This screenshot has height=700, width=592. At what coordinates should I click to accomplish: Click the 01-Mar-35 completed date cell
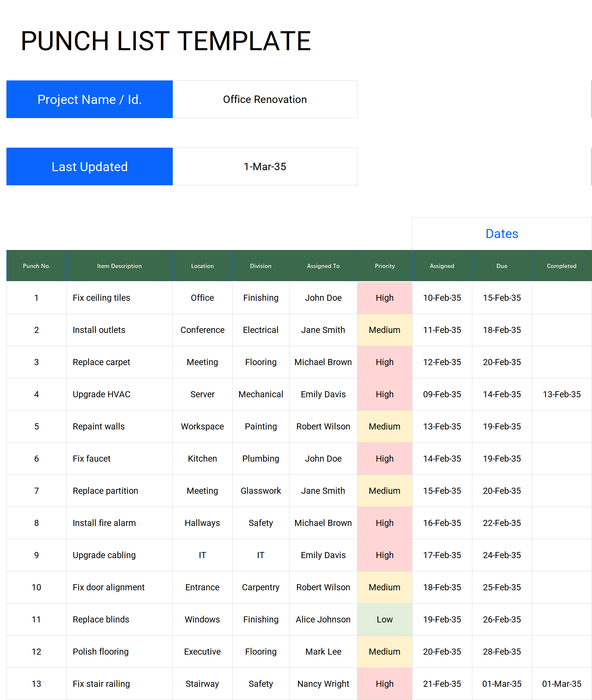pos(561,684)
